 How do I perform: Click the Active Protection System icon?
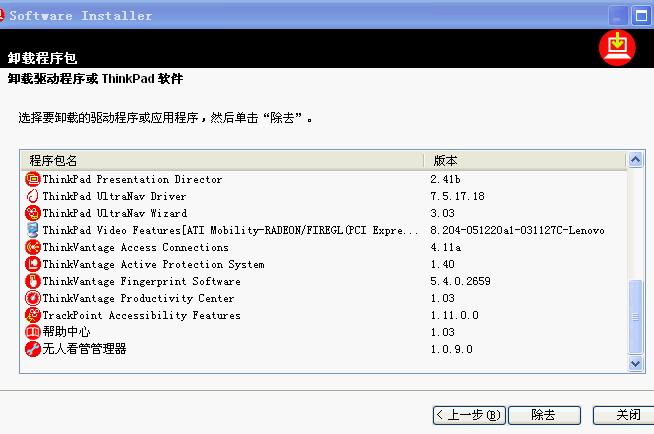click(x=33, y=264)
